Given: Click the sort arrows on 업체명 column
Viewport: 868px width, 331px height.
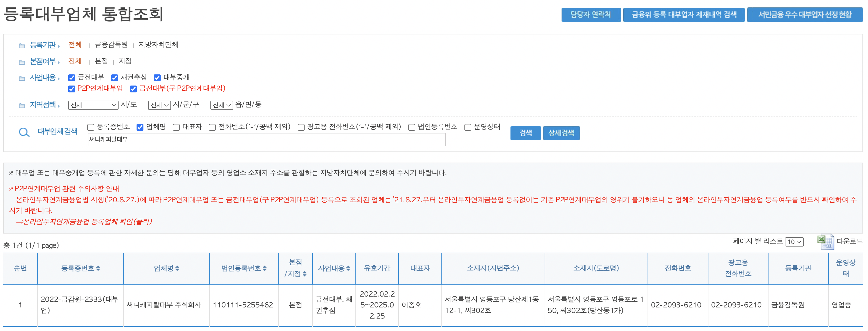Looking at the screenshot, I should (178, 268).
